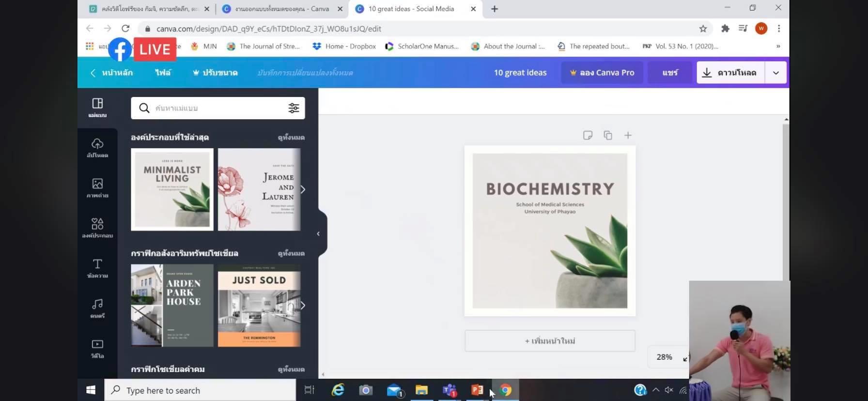This screenshot has height=401, width=868.
Task: Collapse the templates side panel
Action: click(318, 233)
